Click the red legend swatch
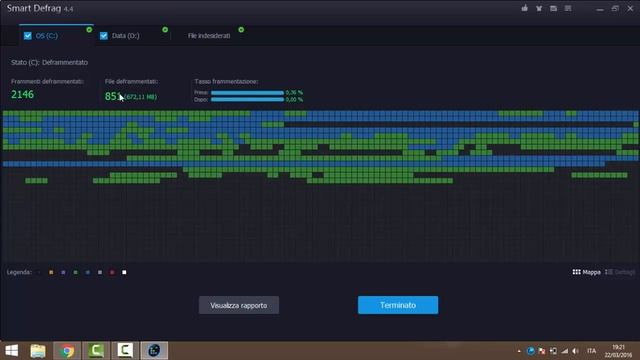 tap(112, 272)
